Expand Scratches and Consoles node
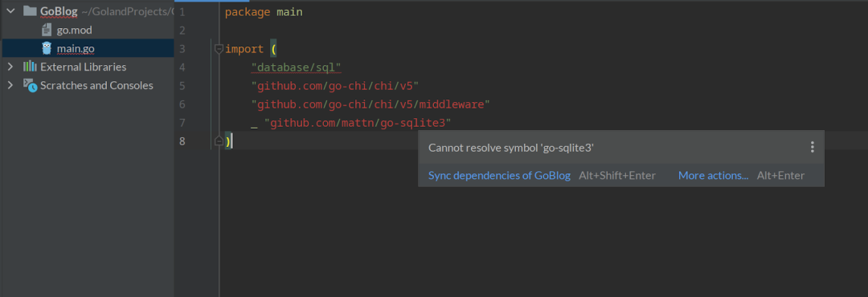868x297 pixels. (10, 86)
